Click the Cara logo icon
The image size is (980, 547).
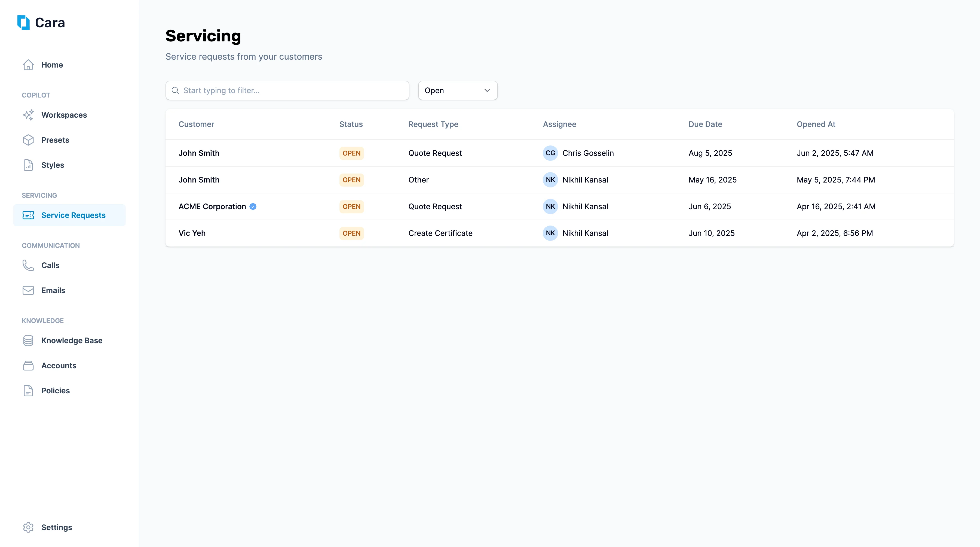click(x=24, y=22)
